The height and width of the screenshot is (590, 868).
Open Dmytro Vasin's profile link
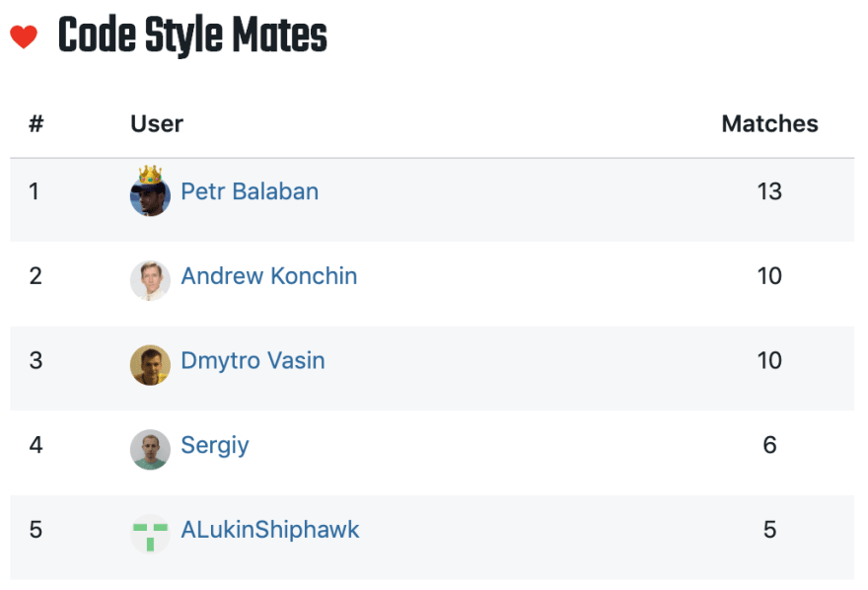(x=253, y=361)
